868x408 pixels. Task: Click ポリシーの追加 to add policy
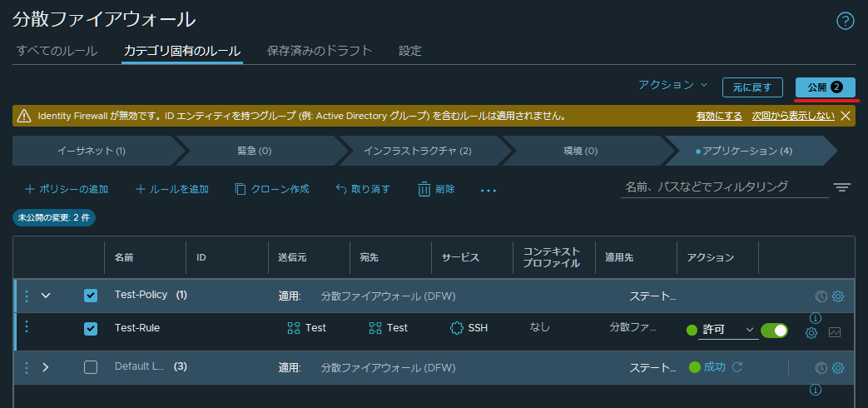click(x=67, y=189)
